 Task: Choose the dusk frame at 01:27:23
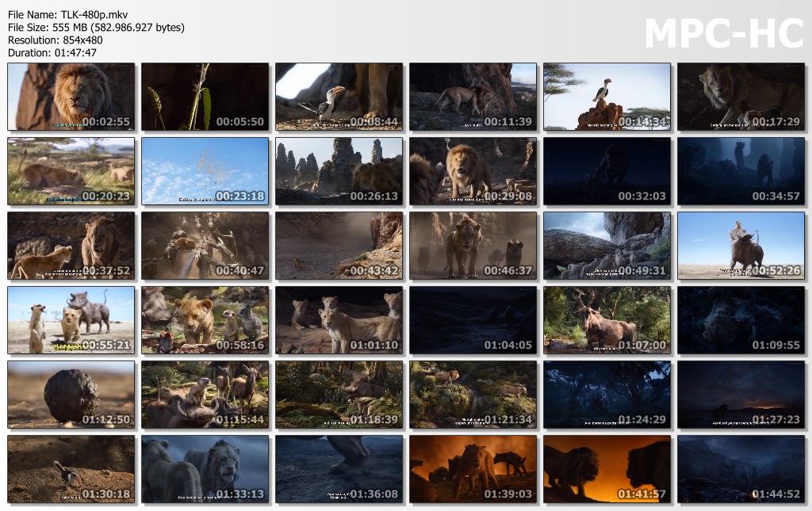coord(741,395)
